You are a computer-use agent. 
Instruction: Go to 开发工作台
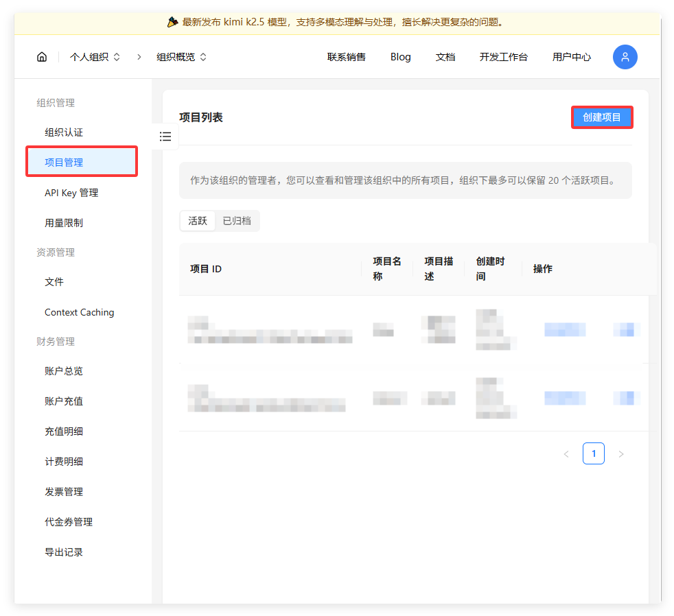point(504,57)
